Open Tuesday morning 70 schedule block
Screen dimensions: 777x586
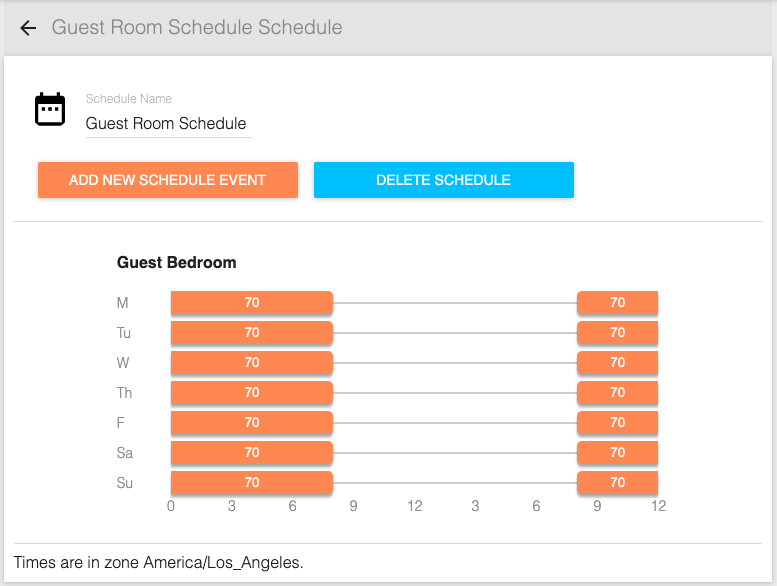click(252, 333)
